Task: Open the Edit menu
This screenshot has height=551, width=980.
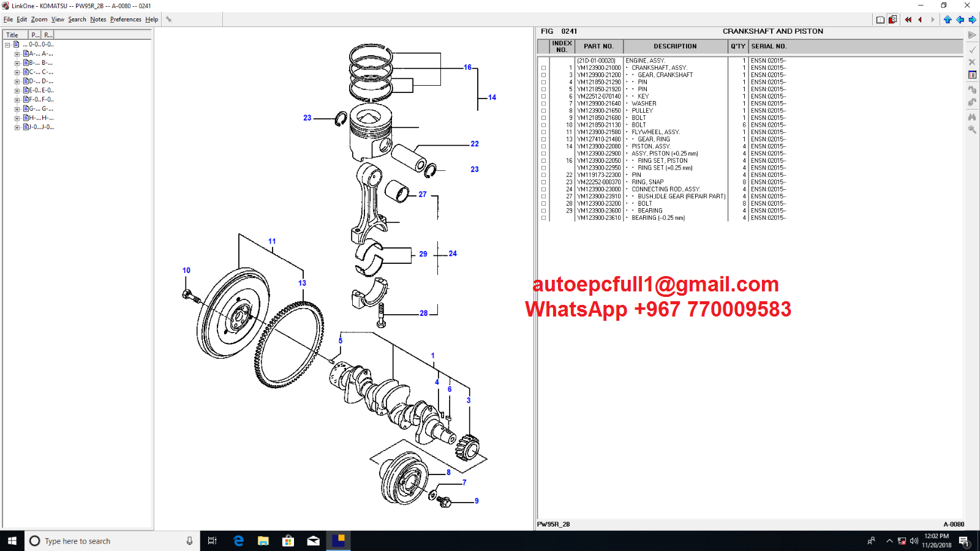Action: click(x=22, y=20)
